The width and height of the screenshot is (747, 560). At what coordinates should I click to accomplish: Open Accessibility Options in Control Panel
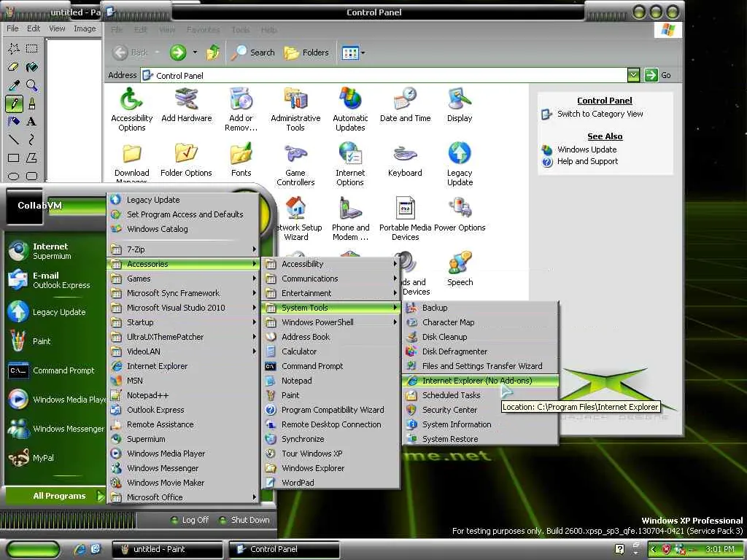(131, 109)
